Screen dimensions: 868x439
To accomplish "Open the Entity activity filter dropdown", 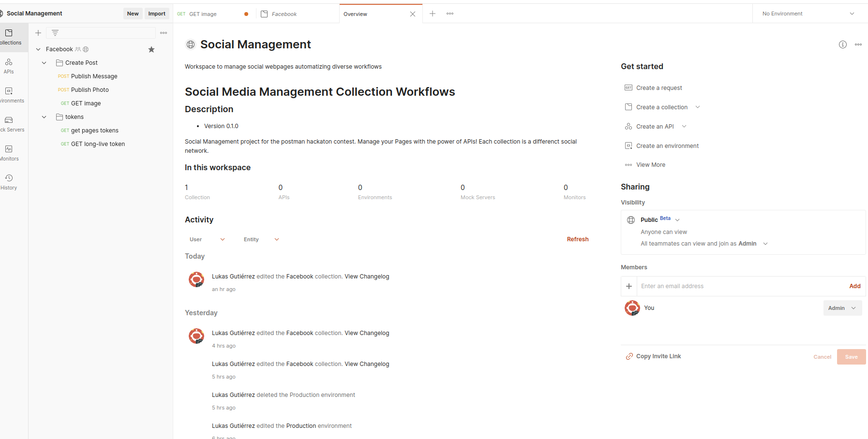I will tap(261, 239).
